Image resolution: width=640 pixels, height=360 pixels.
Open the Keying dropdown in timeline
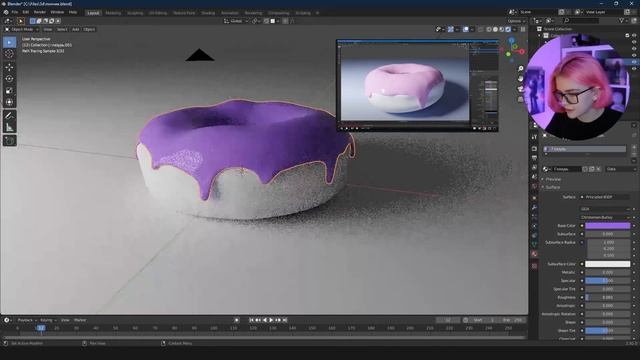48,320
